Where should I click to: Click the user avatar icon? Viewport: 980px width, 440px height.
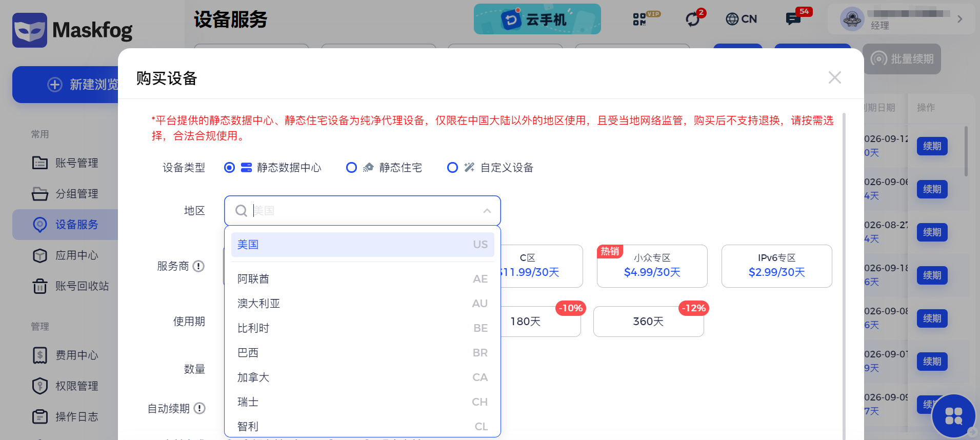point(852,19)
